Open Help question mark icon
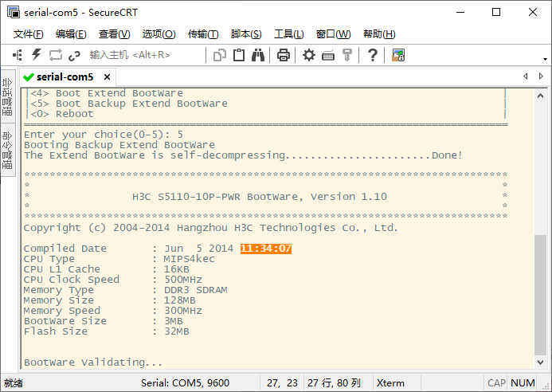Screen dimensions: 552x392 [372, 55]
